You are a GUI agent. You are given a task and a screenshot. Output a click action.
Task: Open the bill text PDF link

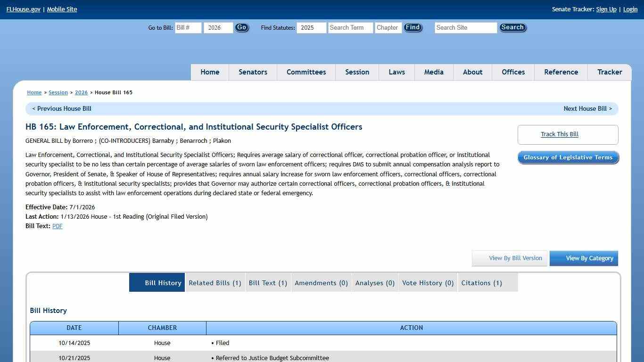tap(58, 226)
